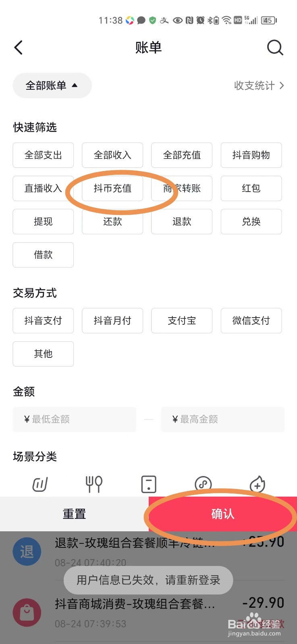
Task: Toggle the 全部支出 filter chip
Action: point(43,155)
